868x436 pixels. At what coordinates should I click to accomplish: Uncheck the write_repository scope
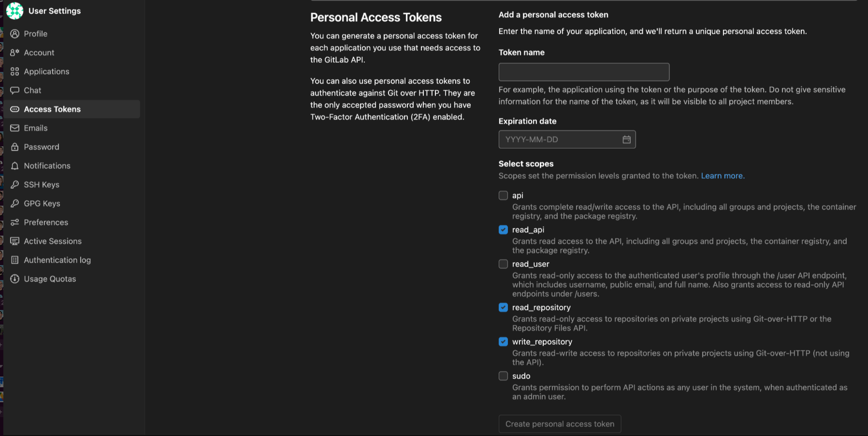503,341
